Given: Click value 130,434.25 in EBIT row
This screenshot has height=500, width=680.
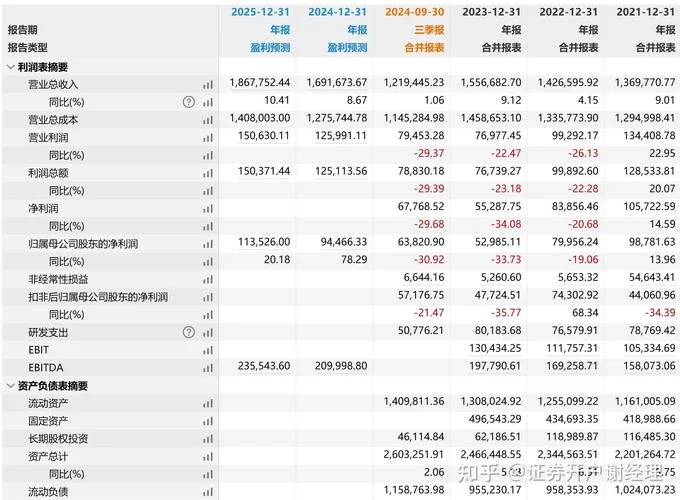Looking at the screenshot, I should [495, 348].
